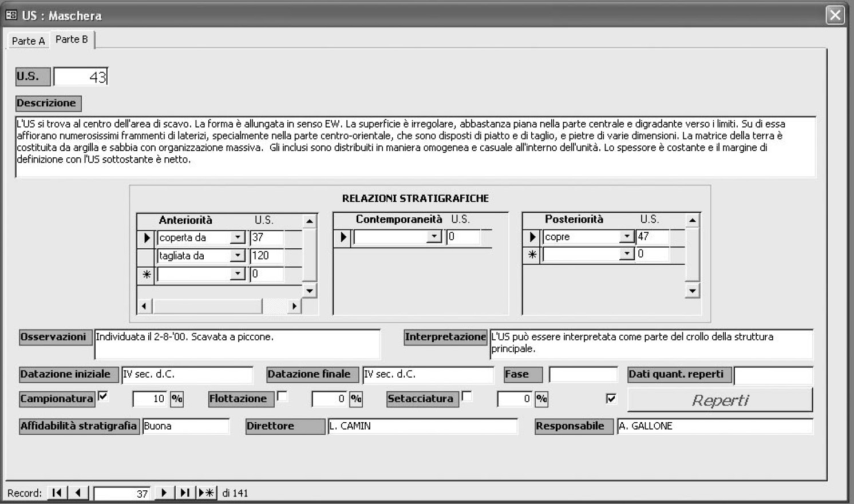
Task: Click the form icon in title bar
Action: (11, 15)
